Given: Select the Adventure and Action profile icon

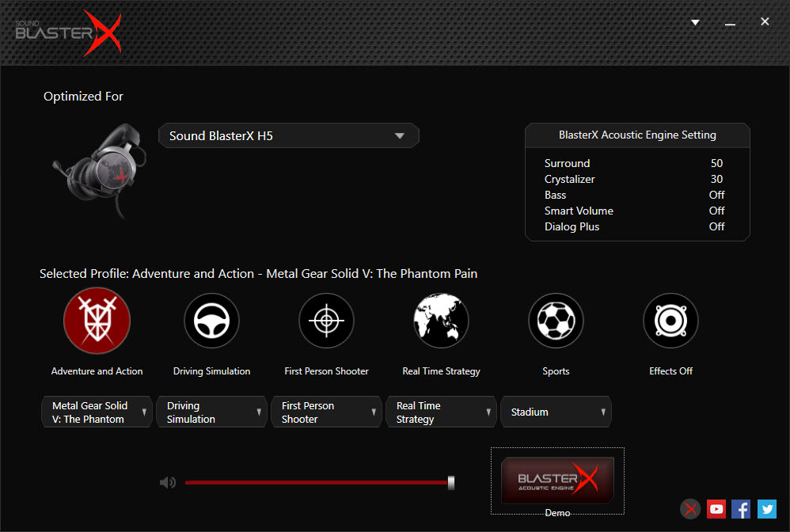Looking at the screenshot, I should [x=97, y=321].
